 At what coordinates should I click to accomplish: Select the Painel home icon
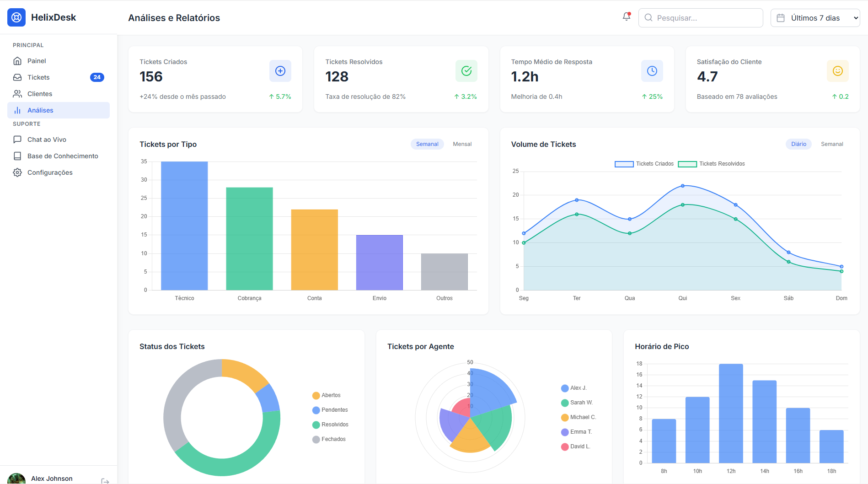[17, 60]
